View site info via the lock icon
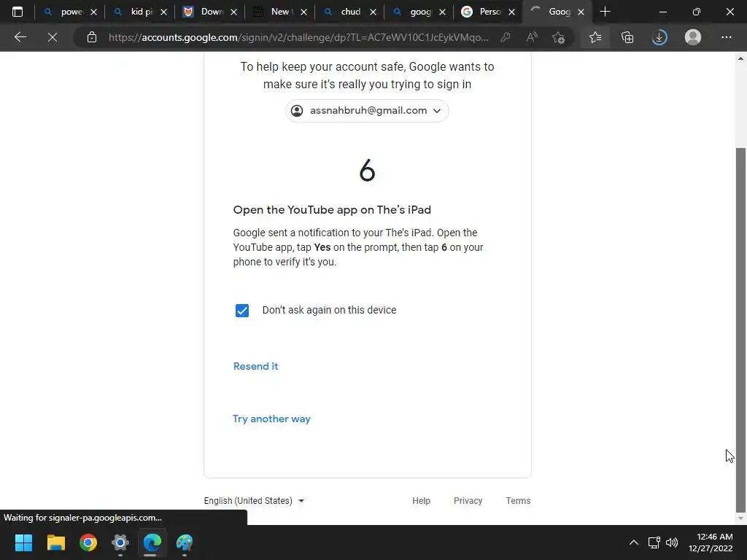Image resolution: width=747 pixels, height=560 pixels. click(x=92, y=37)
